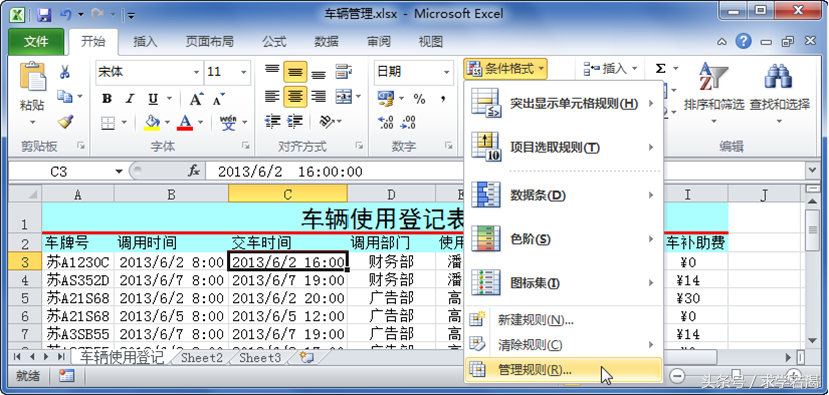Open 字体 group dialog launcher
This screenshot has width=829, height=395.
pos(246,145)
